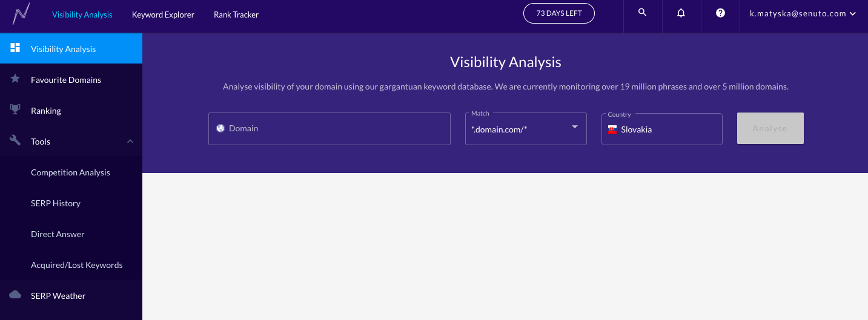Click the Analyse button

[x=770, y=128]
